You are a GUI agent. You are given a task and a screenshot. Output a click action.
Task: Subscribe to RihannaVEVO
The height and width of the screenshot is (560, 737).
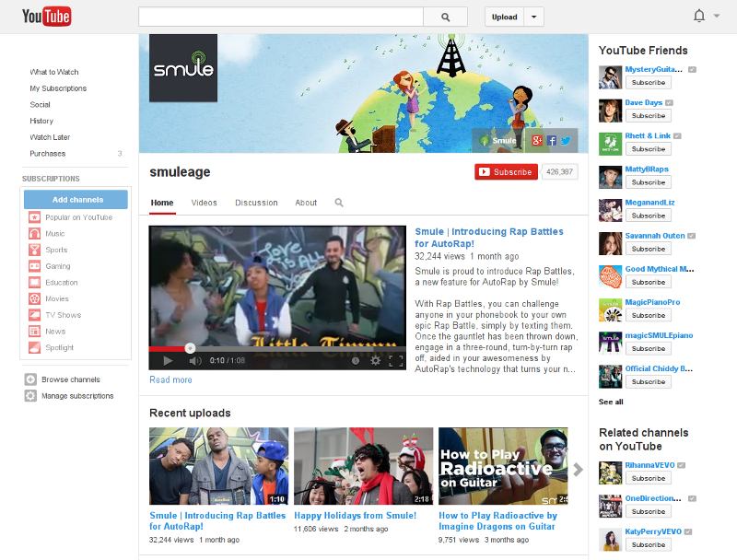[x=649, y=478]
